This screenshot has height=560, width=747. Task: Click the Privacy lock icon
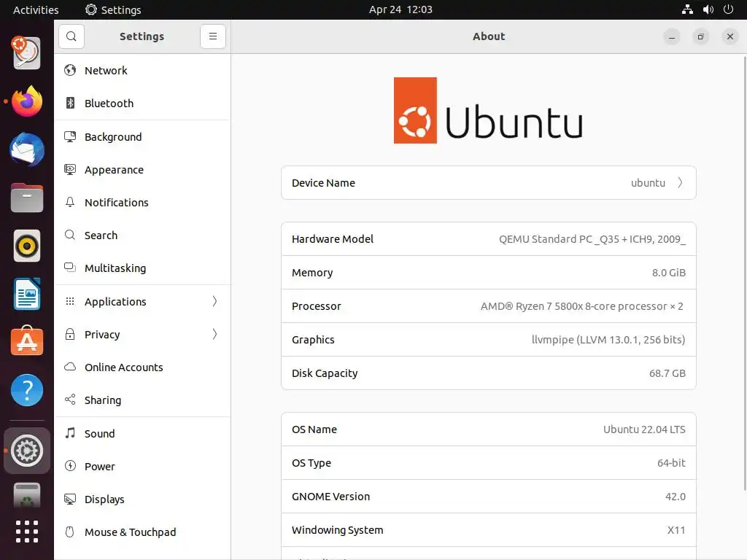pyautogui.click(x=70, y=335)
